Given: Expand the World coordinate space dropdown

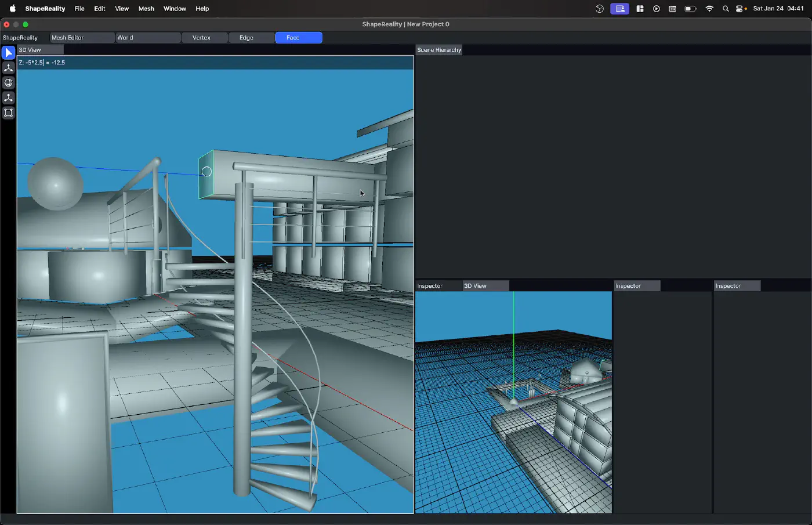Looking at the screenshot, I should click(x=148, y=38).
